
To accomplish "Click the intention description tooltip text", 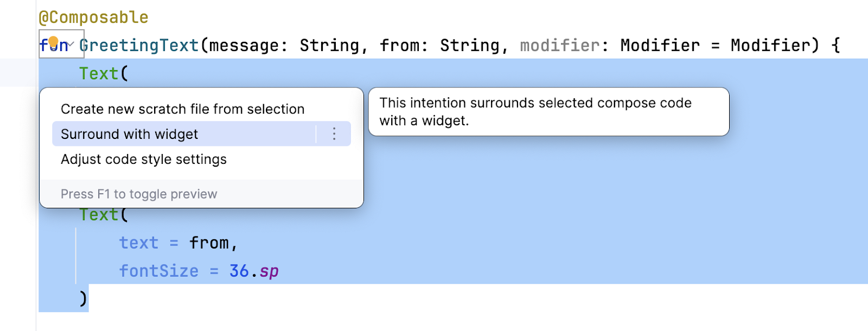I will [x=535, y=112].
